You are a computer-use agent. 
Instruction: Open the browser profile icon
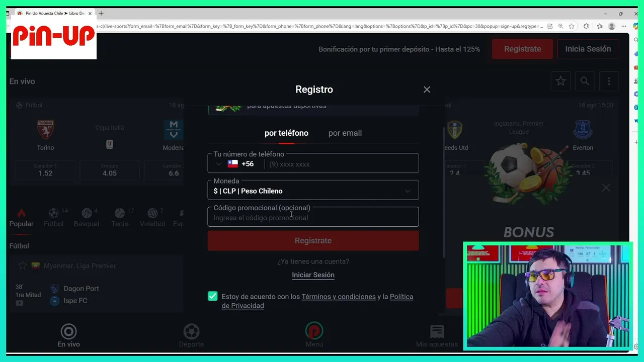click(612, 26)
